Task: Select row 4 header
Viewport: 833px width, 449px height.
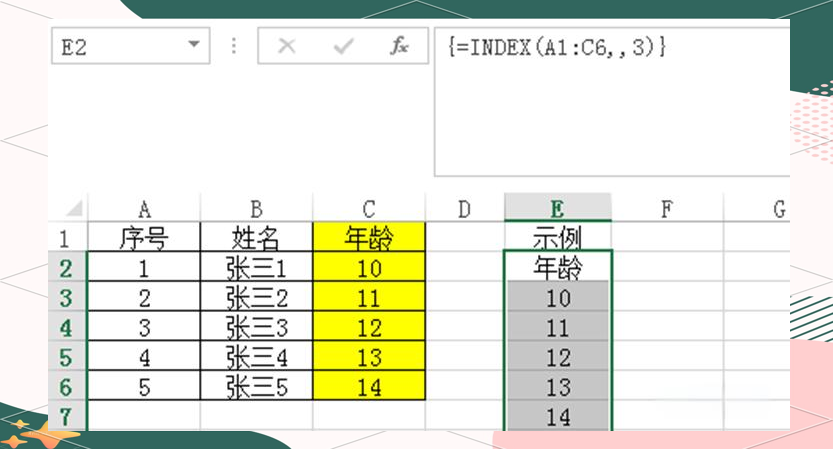Action: 67,327
